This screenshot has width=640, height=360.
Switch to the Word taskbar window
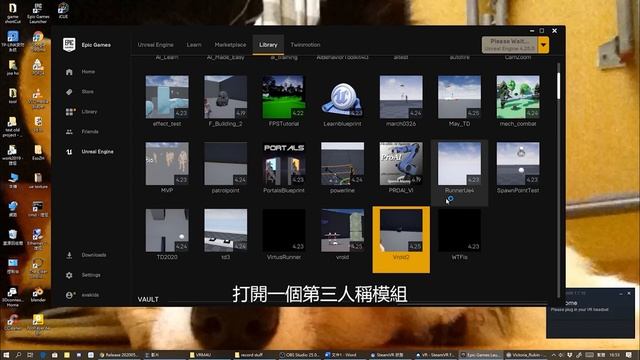tap(344, 355)
